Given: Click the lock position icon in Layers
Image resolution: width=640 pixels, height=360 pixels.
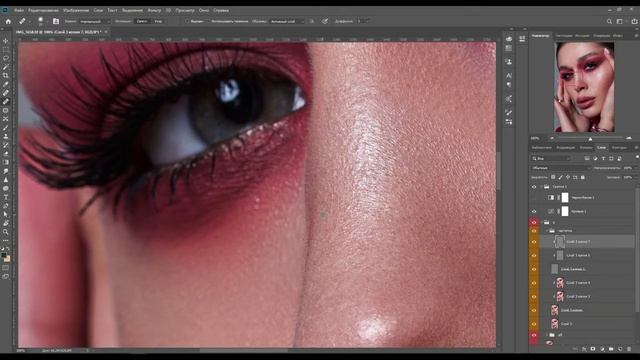Looking at the screenshot, I should point(568,177).
